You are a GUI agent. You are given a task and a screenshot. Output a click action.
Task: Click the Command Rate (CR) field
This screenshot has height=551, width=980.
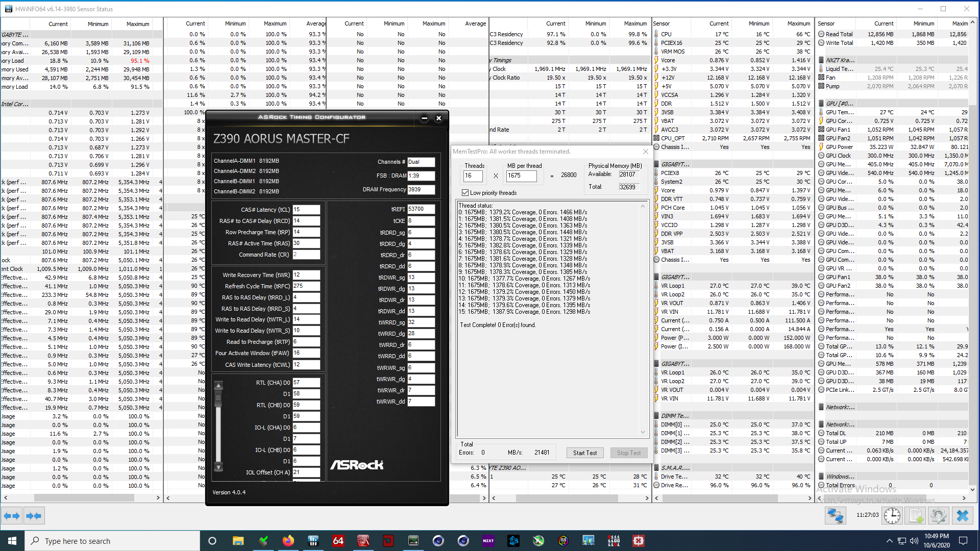(306, 255)
